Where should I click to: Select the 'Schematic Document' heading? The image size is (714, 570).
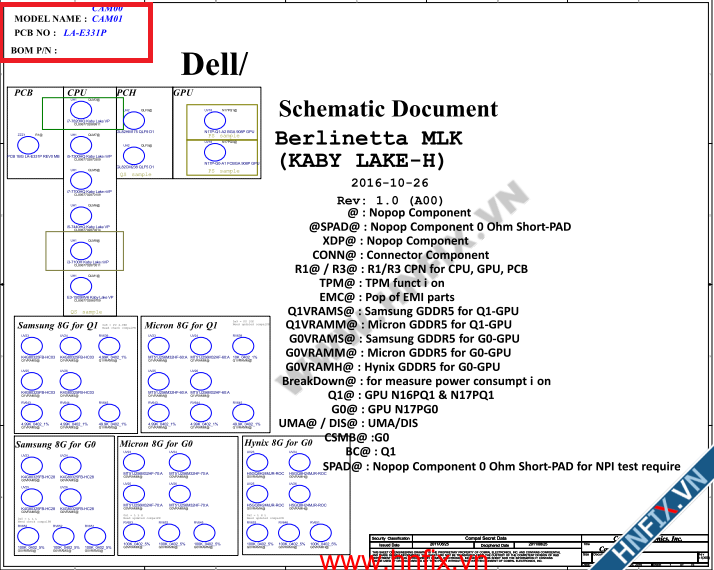tap(388, 109)
